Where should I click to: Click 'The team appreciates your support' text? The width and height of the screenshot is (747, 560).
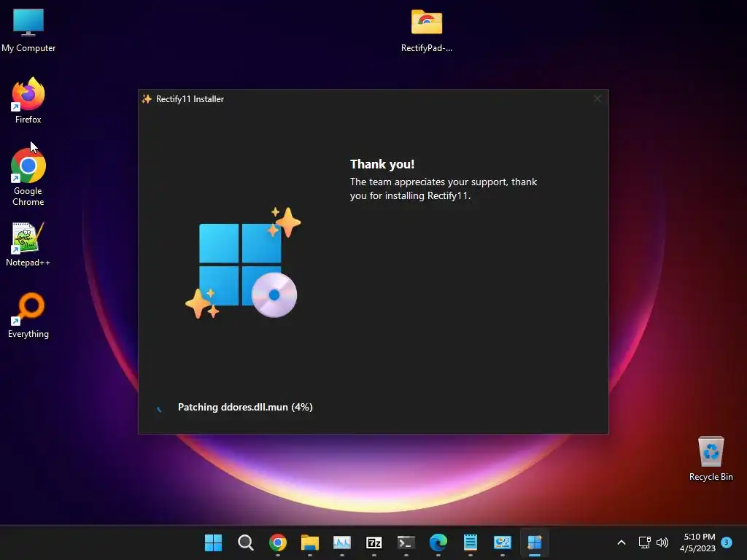[x=428, y=182]
